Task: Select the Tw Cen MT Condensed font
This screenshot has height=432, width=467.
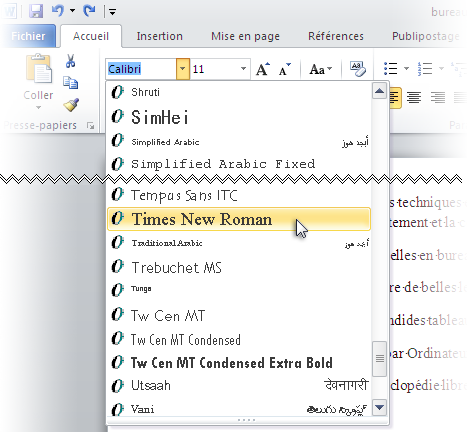Action: 239,340
